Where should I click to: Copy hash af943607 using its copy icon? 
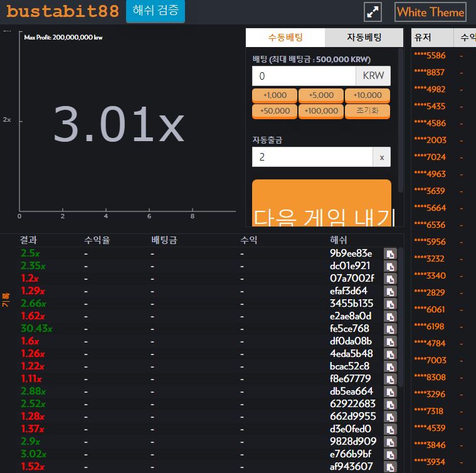coord(390,467)
